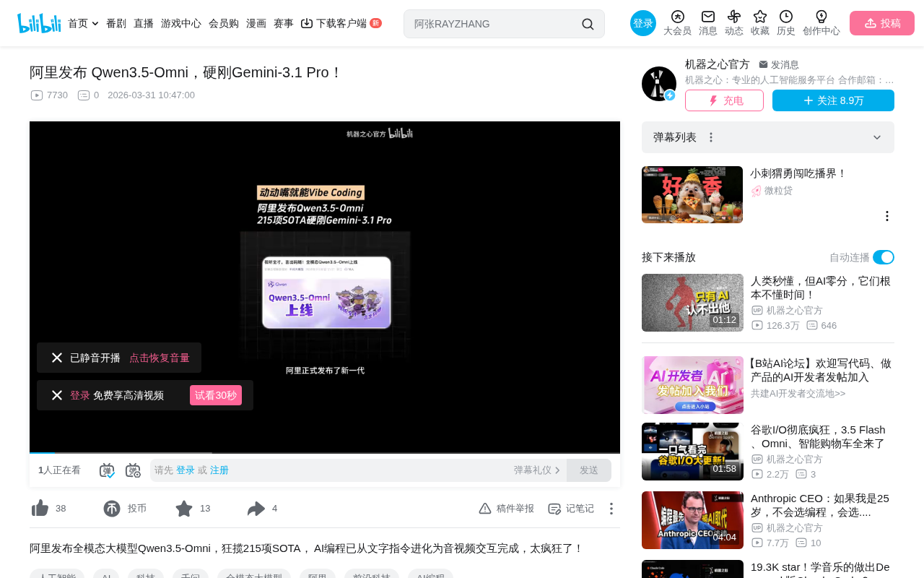The image size is (924, 578).
Task: Open 谷歌I/O彻底疯狂 video thumbnail
Action: [x=692, y=452]
